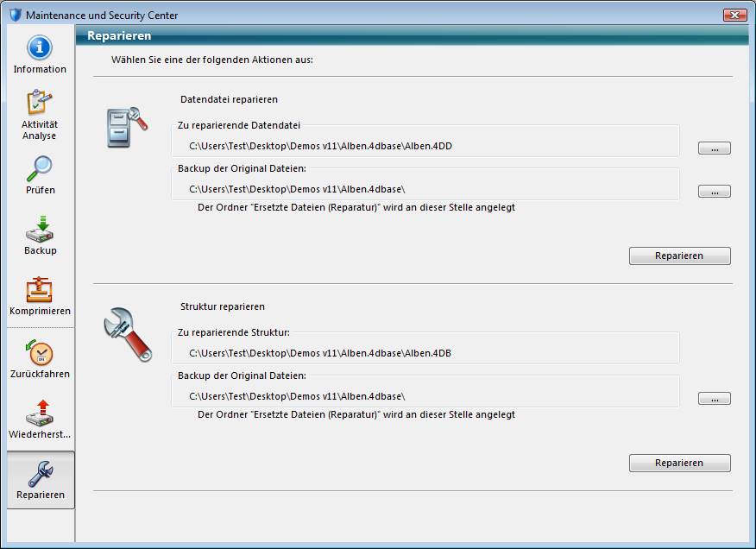Browse backup folder for data file repair
This screenshot has height=549, width=756.
tap(714, 191)
